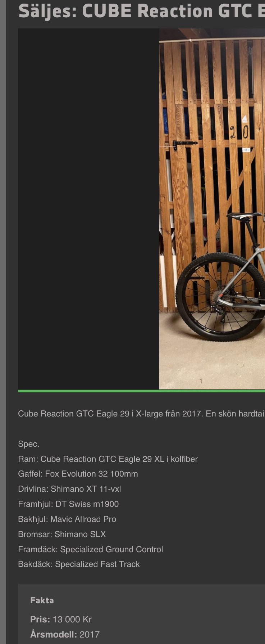This screenshot has height=644, width=265.
Task: Click 'Bakdäck: Specialized Fast Track' line
Action: click(79, 564)
